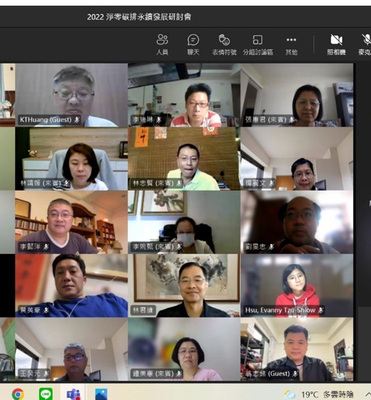Select Microsoft Teams taskbar icon
Viewport: 371px width, 400px height.
[73, 394]
